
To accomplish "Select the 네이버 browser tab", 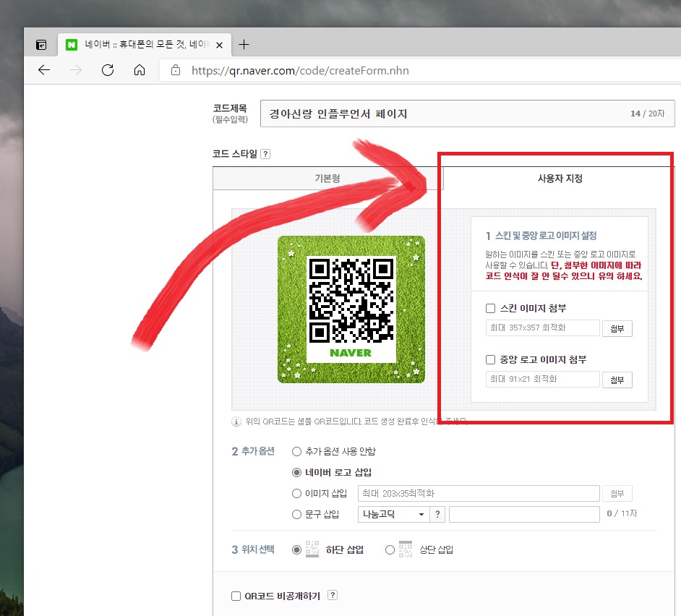I will click(145, 44).
